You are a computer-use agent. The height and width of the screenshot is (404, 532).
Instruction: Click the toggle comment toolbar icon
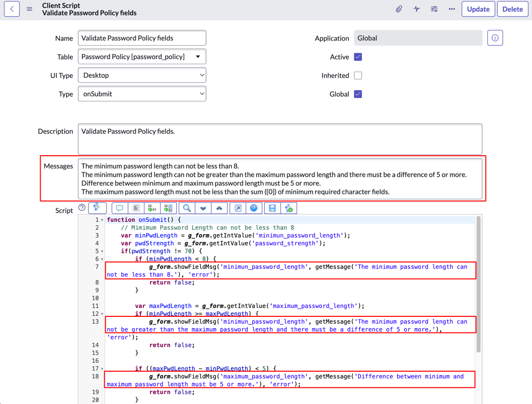point(119,208)
